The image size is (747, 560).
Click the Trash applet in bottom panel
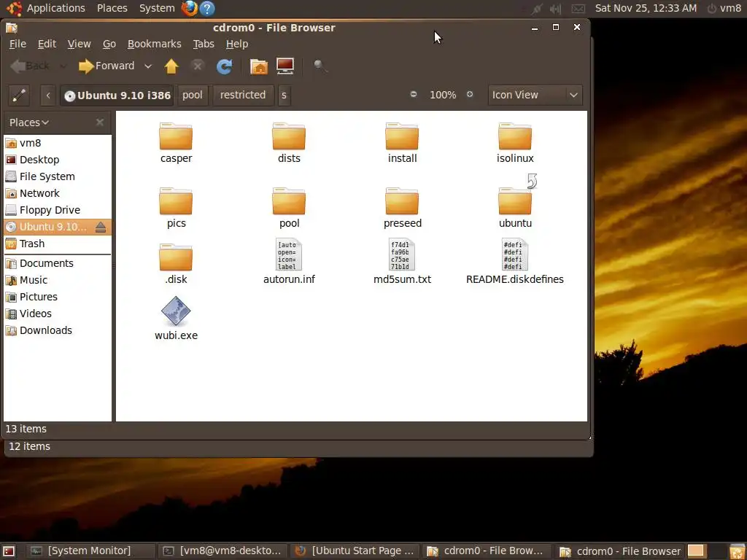click(x=737, y=551)
